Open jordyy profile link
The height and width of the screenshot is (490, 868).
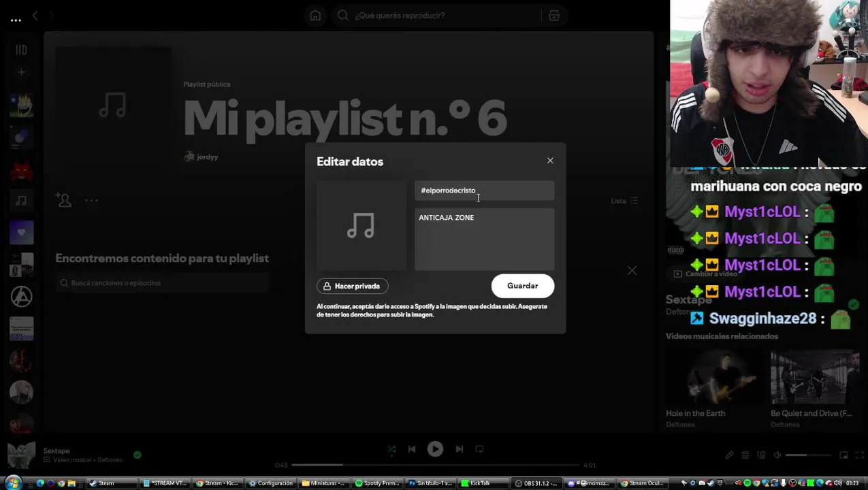207,157
